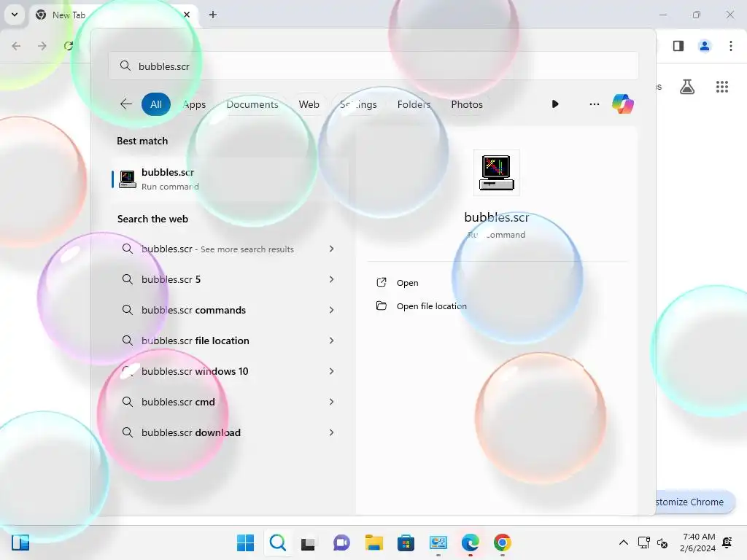747x560 pixels.
Task: Select the New Tab Chrome tab
Action: (x=113, y=15)
